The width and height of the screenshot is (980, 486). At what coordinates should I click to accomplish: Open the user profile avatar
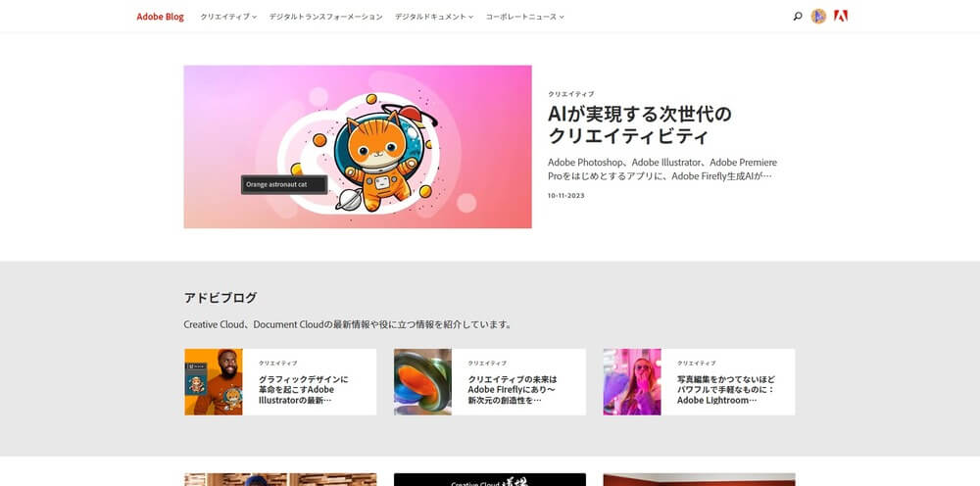(818, 17)
